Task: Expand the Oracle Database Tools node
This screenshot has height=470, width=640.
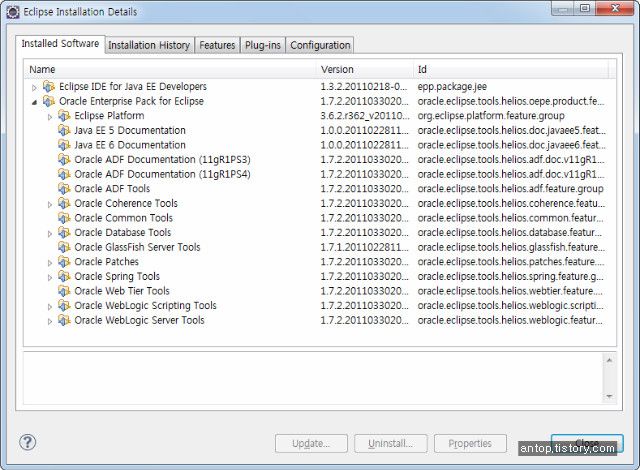Action: tap(50, 234)
